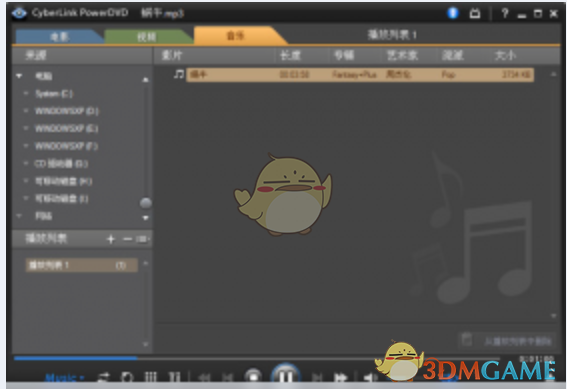Sort tracks by the 影片 column header

[172, 55]
